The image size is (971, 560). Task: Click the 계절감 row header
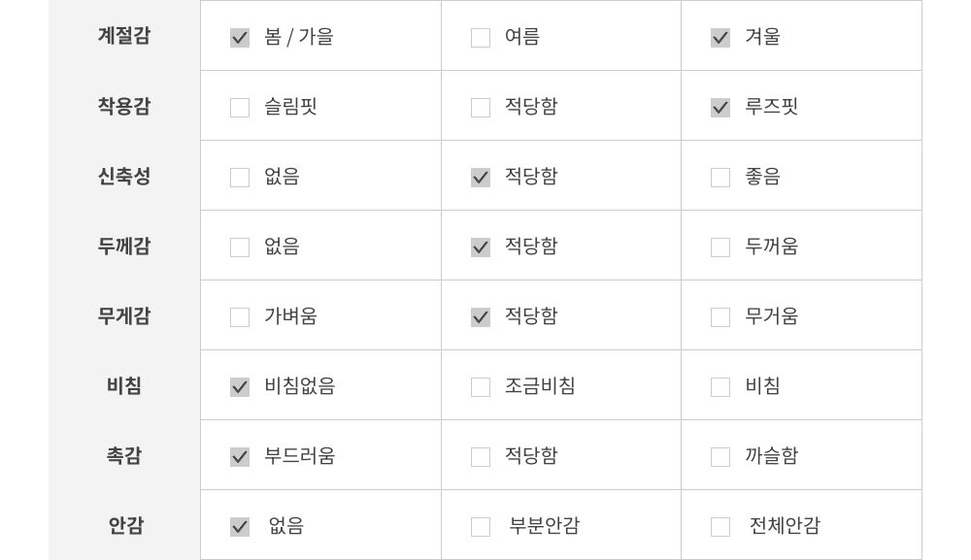pos(124,36)
